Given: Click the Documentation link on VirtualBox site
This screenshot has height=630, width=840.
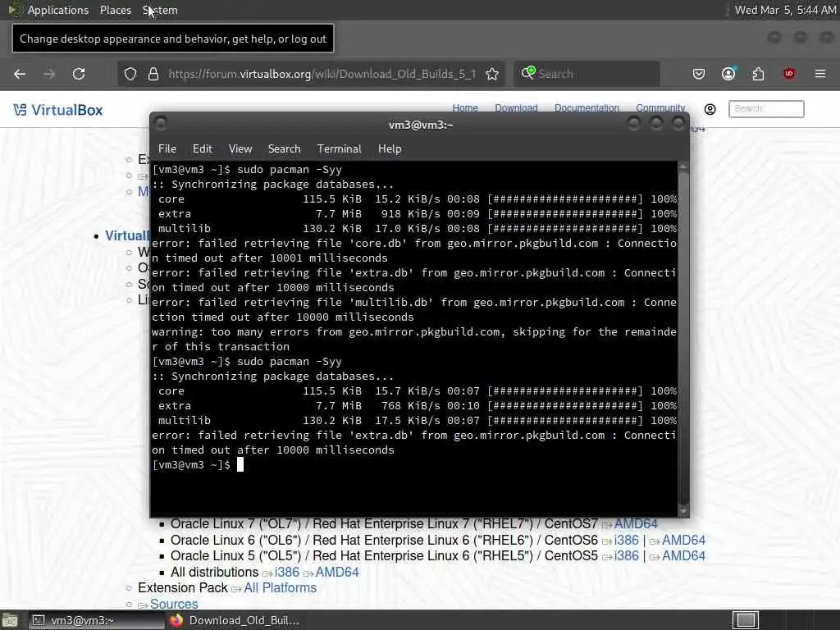Looking at the screenshot, I should click(587, 108).
